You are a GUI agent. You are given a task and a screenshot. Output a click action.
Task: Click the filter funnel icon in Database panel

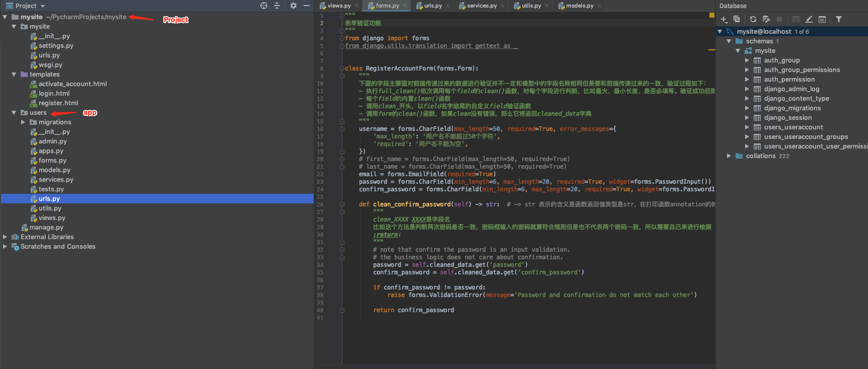[x=839, y=19]
